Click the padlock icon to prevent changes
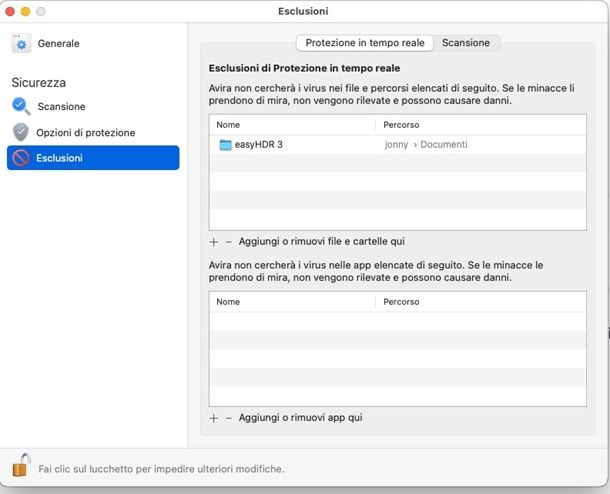 coord(20,466)
